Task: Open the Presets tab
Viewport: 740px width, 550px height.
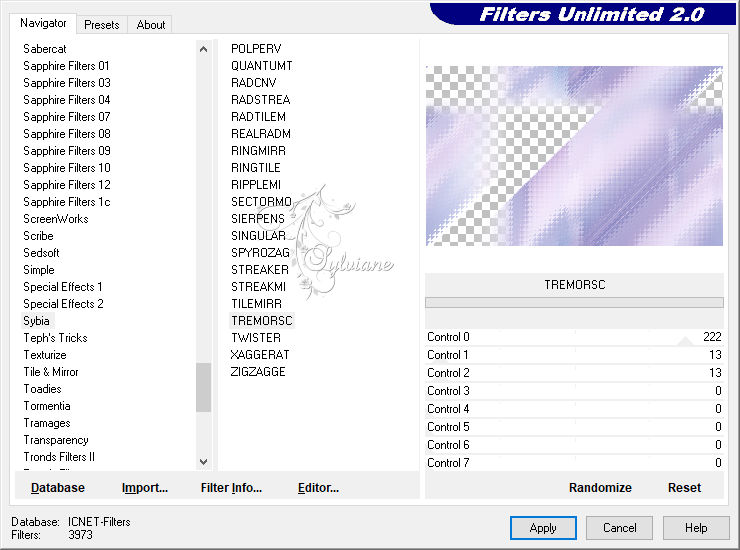Action: (x=101, y=25)
